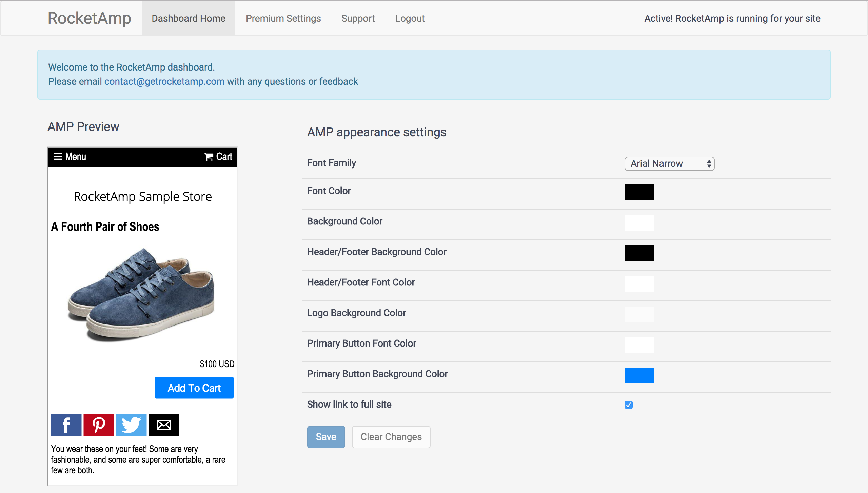
Task: Go to Premium Settings
Action: [x=283, y=18]
